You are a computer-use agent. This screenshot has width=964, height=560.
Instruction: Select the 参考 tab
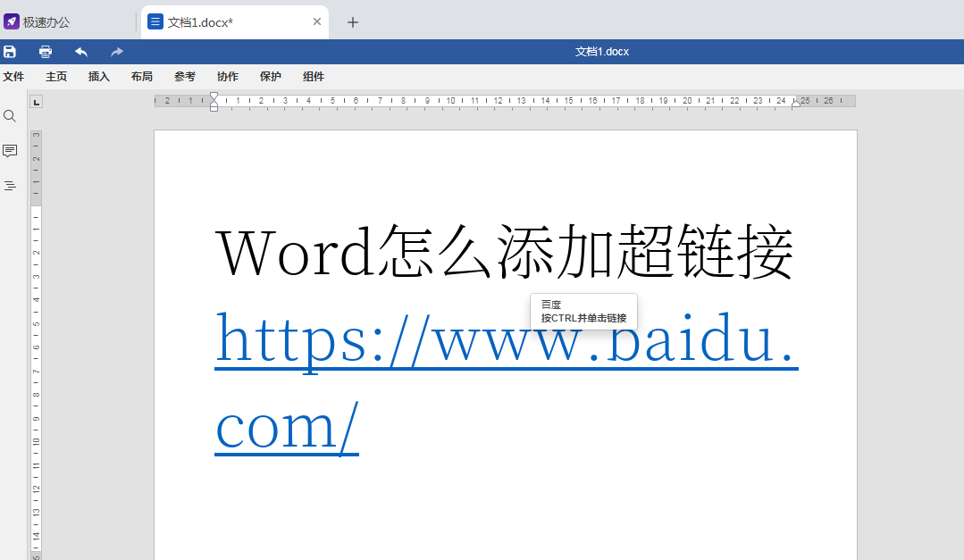[184, 76]
